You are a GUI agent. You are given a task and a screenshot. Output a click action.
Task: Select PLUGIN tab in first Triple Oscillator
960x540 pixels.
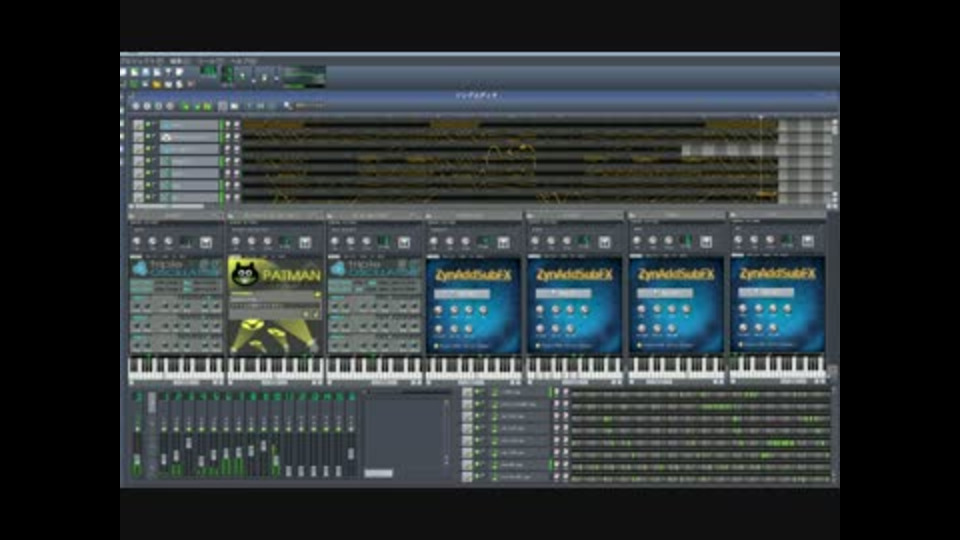click(x=135, y=257)
